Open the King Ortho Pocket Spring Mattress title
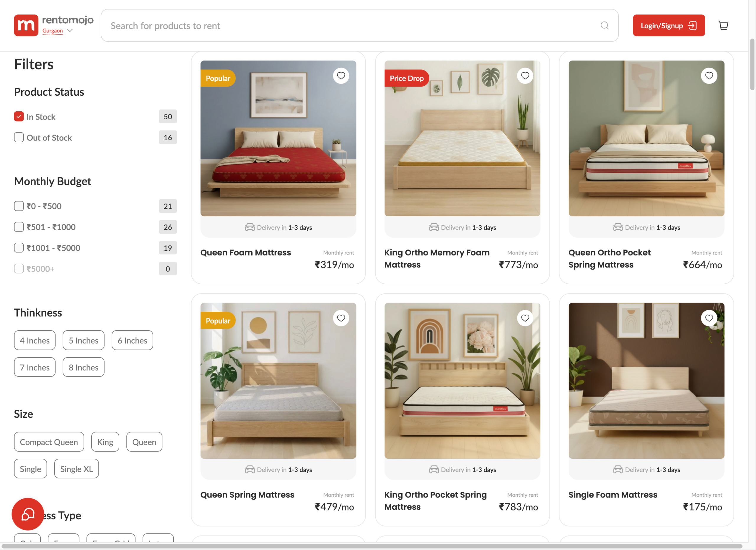 coord(435,501)
